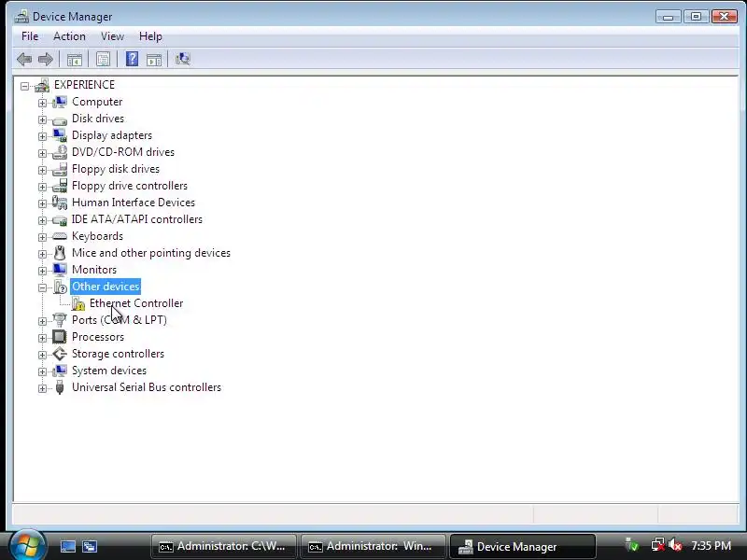The height and width of the screenshot is (560, 747).
Task: Expand the Universal Serial Bus controllers node
Action: pos(42,388)
